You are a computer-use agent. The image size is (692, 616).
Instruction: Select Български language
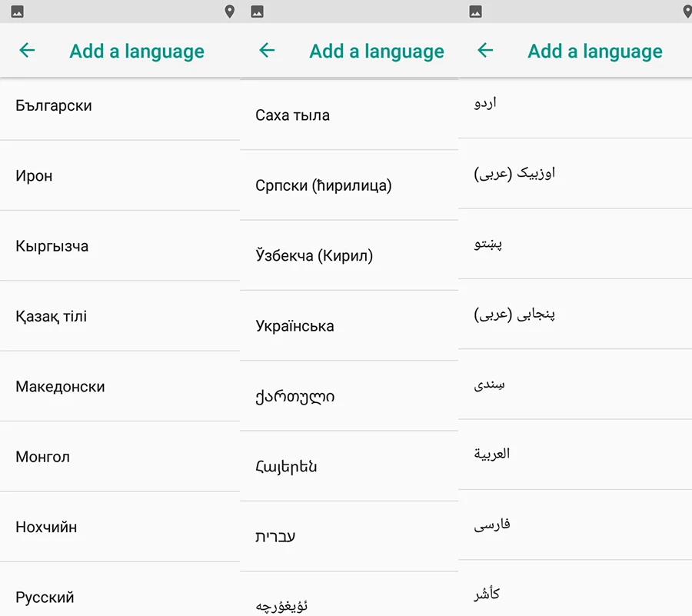coord(120,106)
